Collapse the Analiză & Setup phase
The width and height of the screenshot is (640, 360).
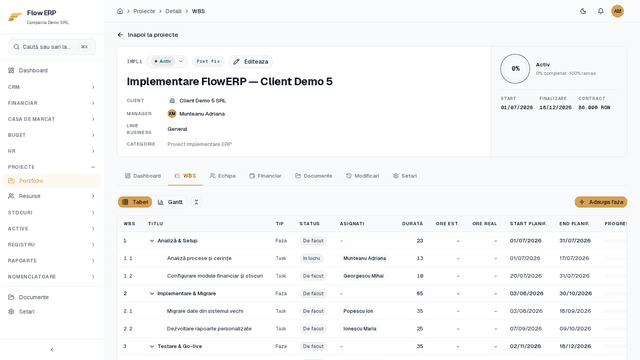point(152,241)
